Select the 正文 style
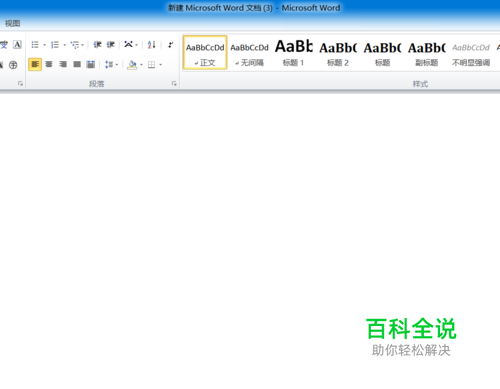Viewport: 500px width, 389px height. point(205,52)
